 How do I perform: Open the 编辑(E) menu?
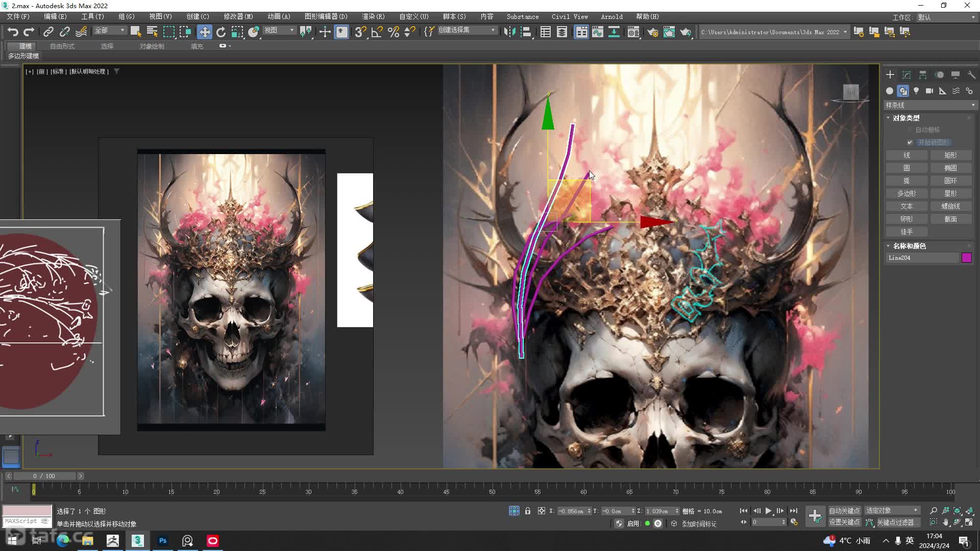coord(55,17)
